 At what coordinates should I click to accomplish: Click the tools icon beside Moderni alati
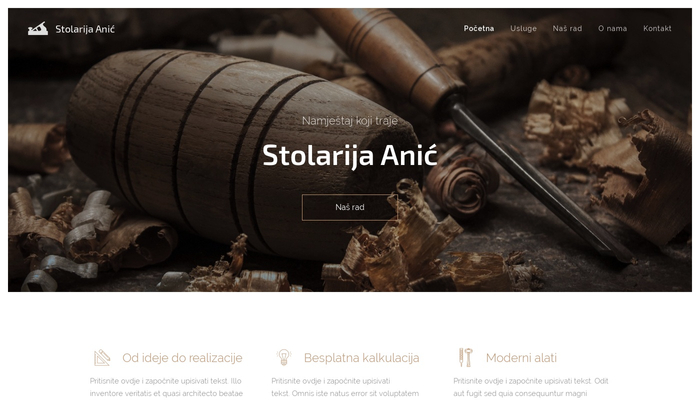point(465,358)
